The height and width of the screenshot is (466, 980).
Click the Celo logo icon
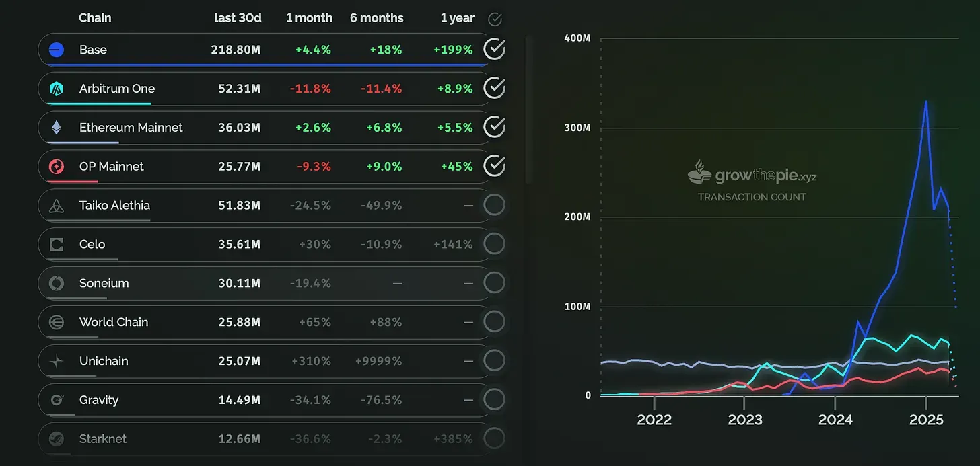click(57, 245)
